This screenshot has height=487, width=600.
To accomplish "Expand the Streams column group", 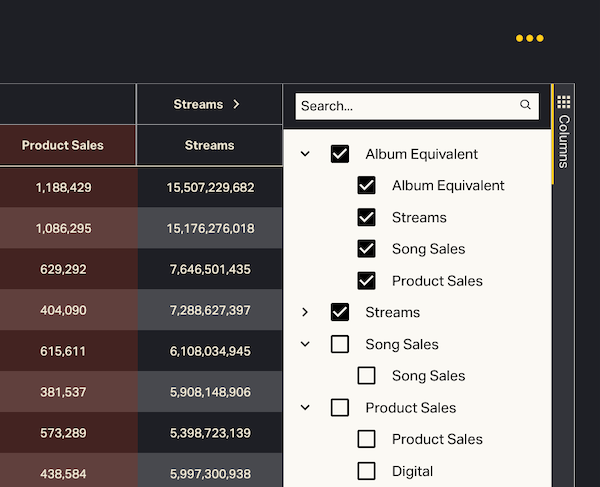I will 306,312.
